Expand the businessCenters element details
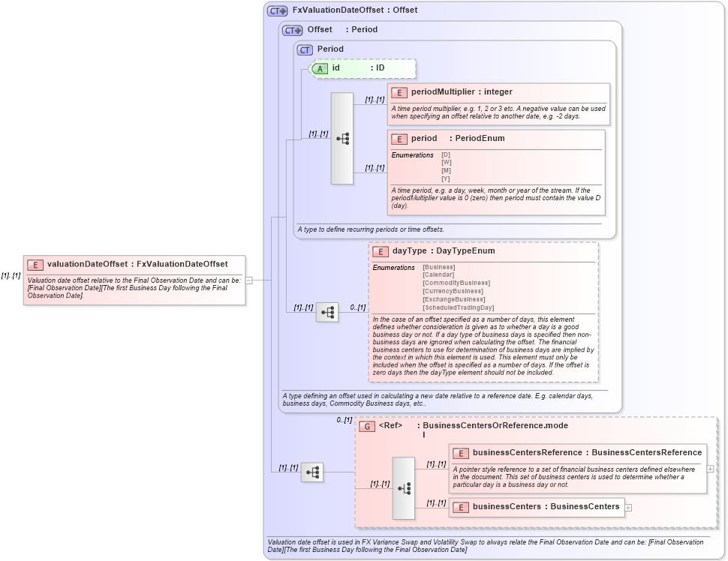The height and width of the screenshot is (561, 728). [x=627, y=507]
